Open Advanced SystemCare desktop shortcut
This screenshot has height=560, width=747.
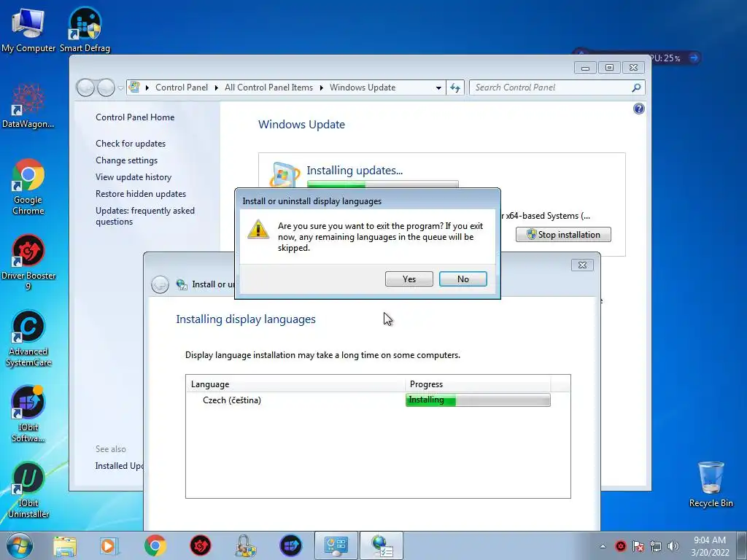click(28, 338)
